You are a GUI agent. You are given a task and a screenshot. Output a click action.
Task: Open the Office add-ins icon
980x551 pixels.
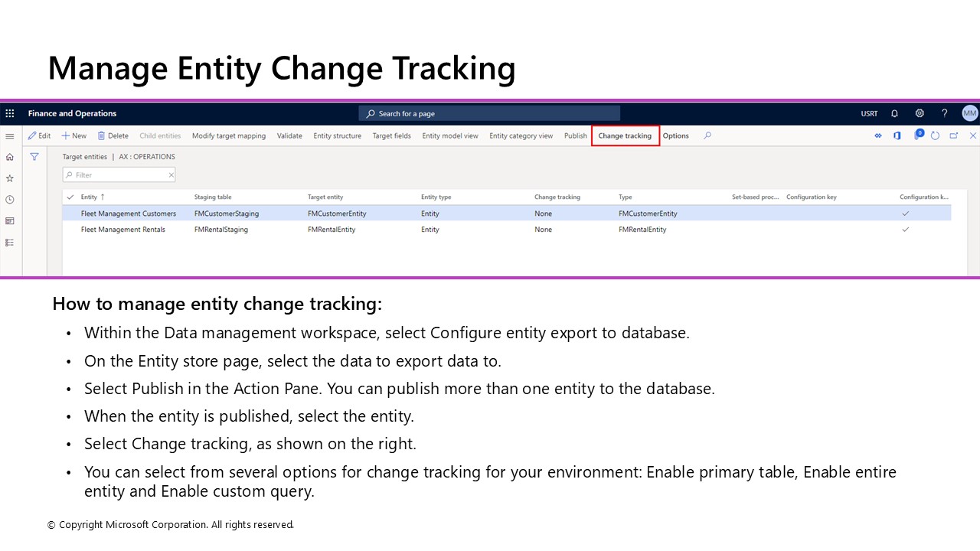point(897,135)
